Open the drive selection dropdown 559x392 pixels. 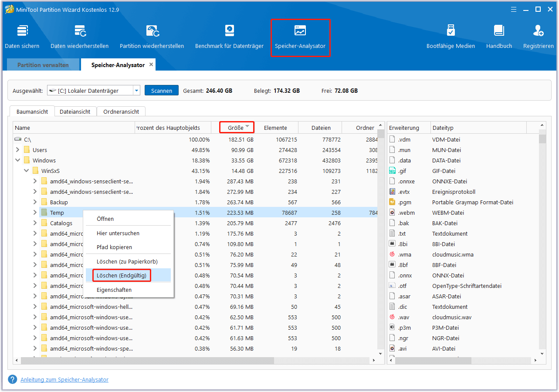(x=136, y=91)
